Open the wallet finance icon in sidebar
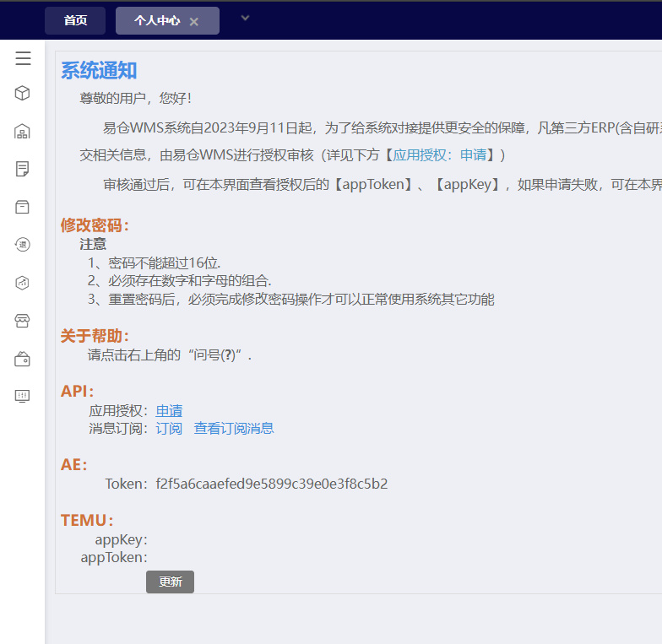 click(x=22, y=360)
